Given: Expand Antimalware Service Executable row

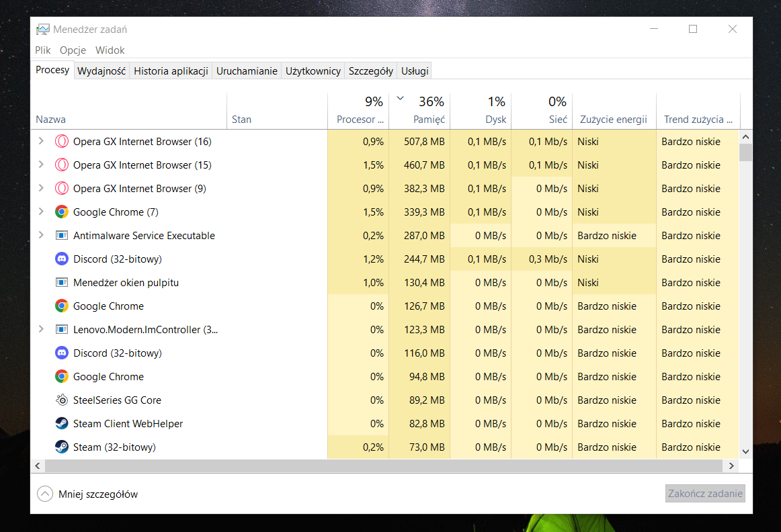Looking at the screenshot, I should click(42, 235).
